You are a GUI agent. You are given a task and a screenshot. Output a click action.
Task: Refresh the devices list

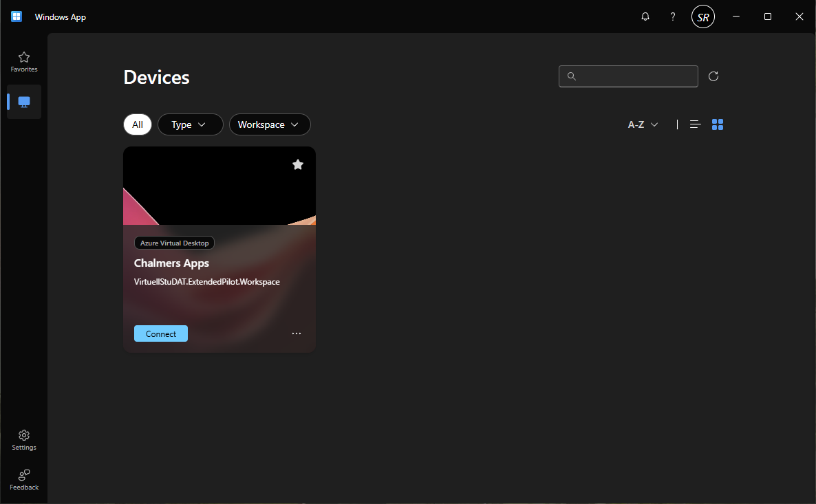713,76
